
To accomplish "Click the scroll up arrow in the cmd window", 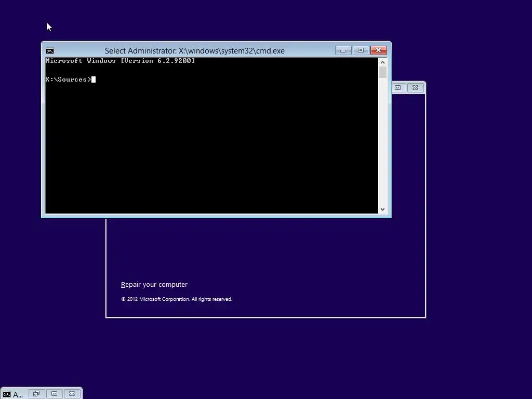I will pos(382,62).
